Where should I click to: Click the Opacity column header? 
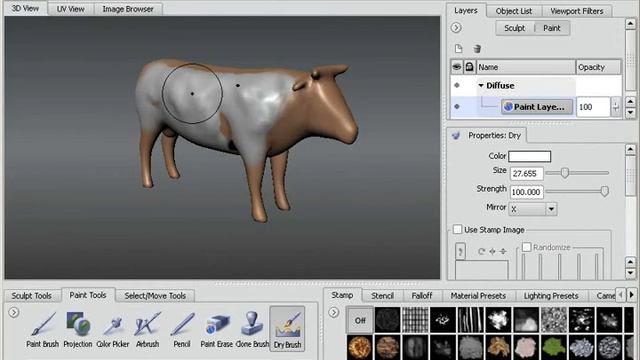pyautogui.click(x=598, y=67)
